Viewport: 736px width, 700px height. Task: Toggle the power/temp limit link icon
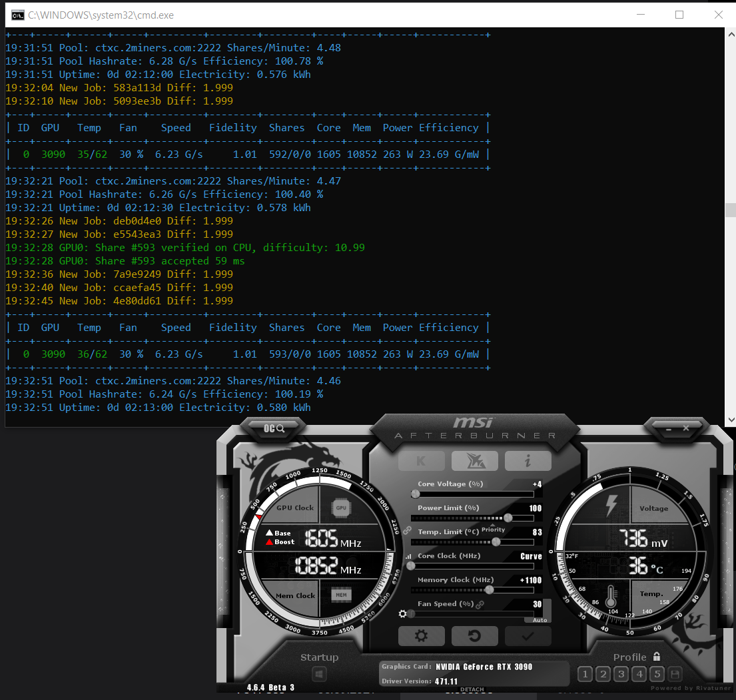[408, 530]
